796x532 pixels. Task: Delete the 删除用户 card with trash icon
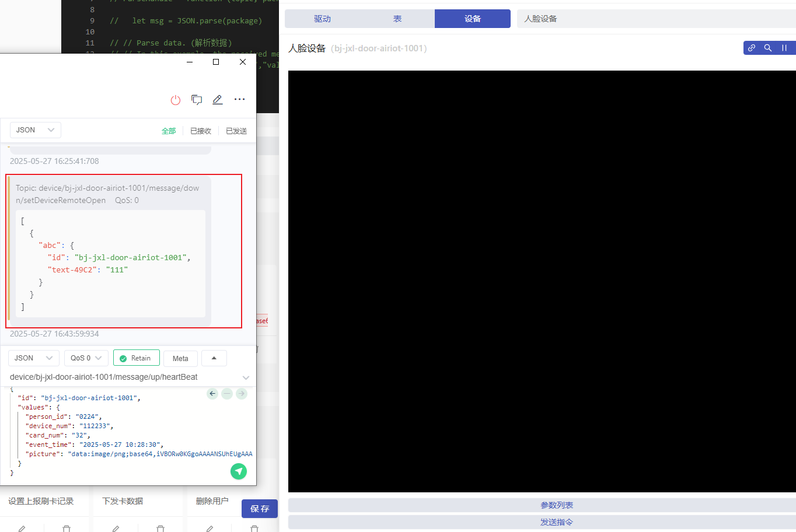pos(254,528)
